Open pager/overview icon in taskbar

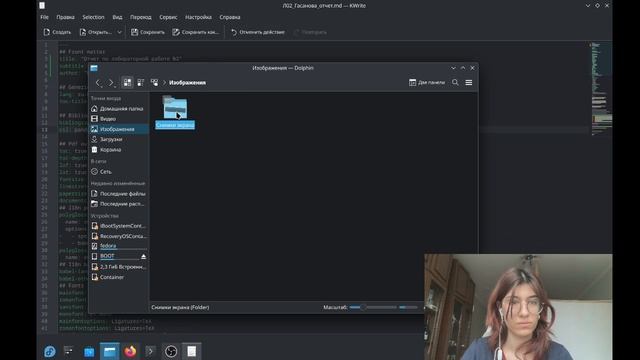69,351
